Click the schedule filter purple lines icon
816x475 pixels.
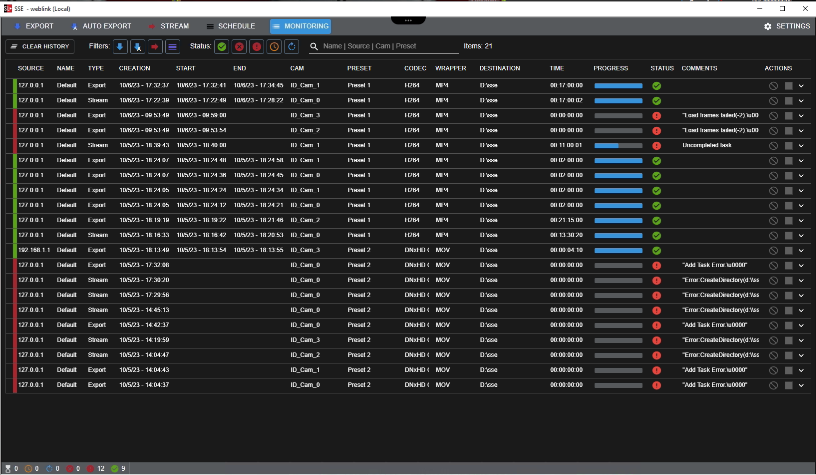tap(172, 46)
